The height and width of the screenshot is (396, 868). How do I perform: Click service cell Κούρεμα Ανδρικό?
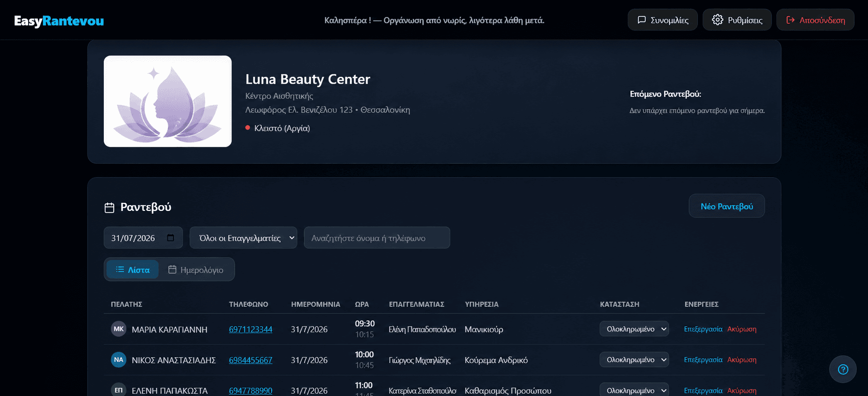496,360
